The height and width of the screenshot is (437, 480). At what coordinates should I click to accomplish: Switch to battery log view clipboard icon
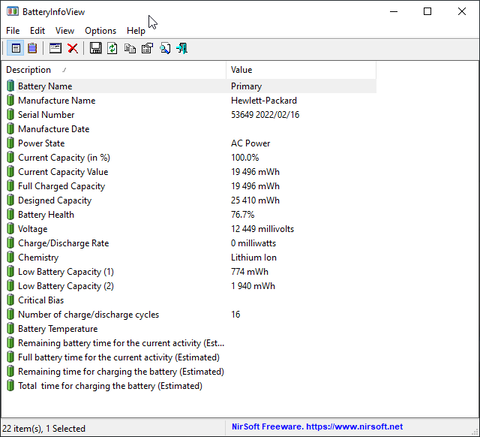tap(33, 49)
